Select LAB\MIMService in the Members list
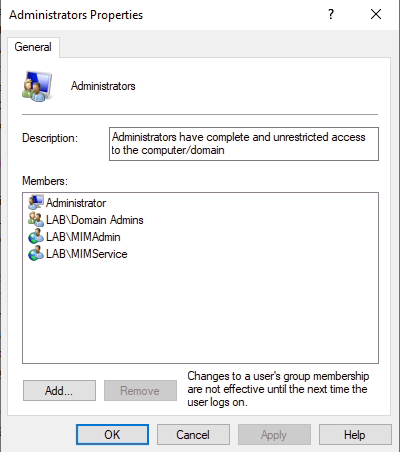405x452 pixels. [x=86, y=254]
